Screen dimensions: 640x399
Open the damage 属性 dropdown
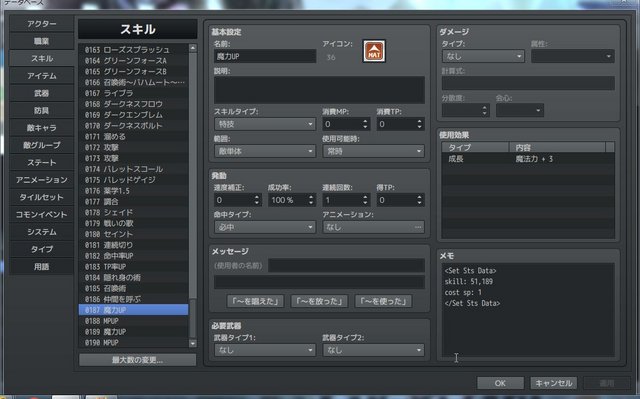[573, 56]
